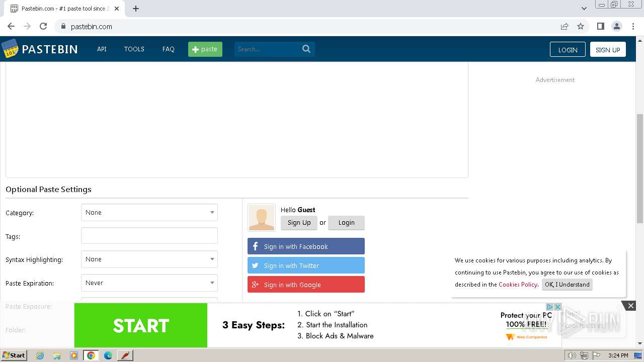Open Edge browser from taskbar
The width and height of the screenshot is (644, 362).
[108, 355]
